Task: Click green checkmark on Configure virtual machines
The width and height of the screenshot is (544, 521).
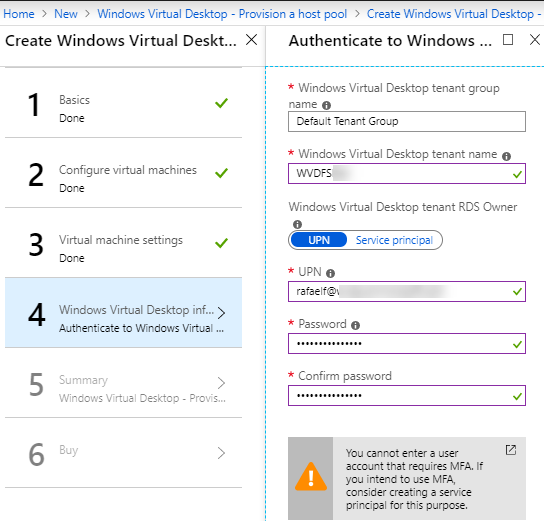Action: [x=221, y=173]
